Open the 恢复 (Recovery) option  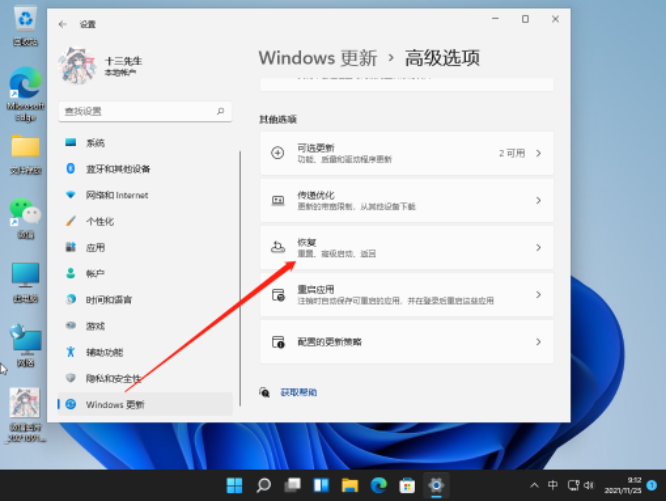(x=406, y=247)
